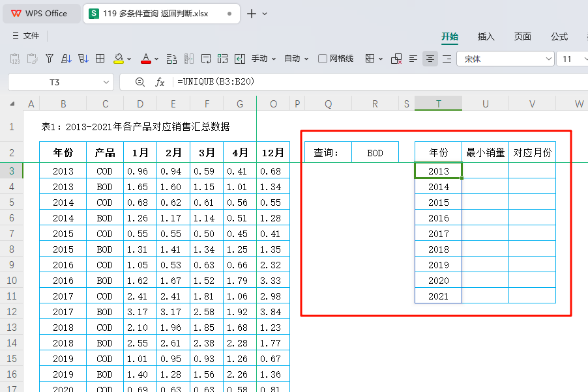Click the paste format brush clipboard icon

coord(32,59)
